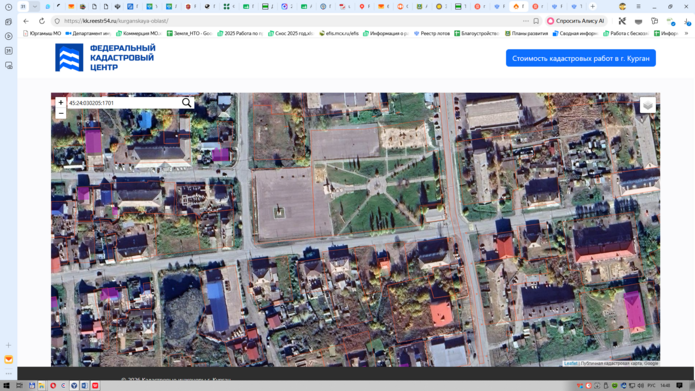Open the 'Планы развития' bookmark

point(526,33)
